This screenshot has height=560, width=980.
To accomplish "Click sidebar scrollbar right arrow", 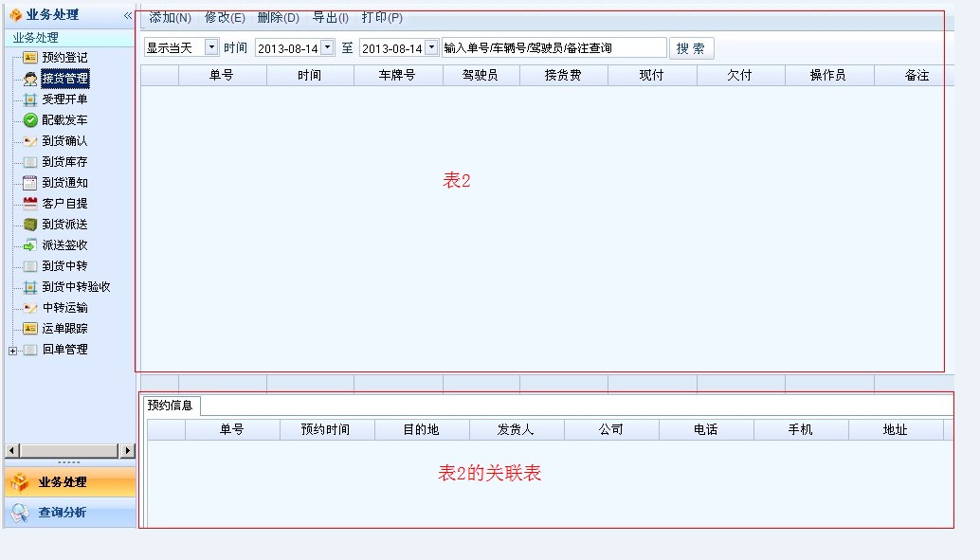I will click(127, 450).
